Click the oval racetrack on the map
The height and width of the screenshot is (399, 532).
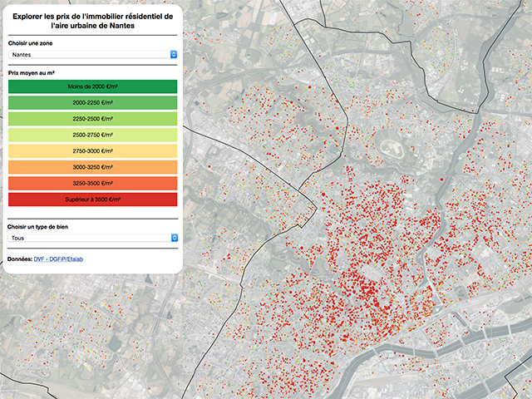388,150
